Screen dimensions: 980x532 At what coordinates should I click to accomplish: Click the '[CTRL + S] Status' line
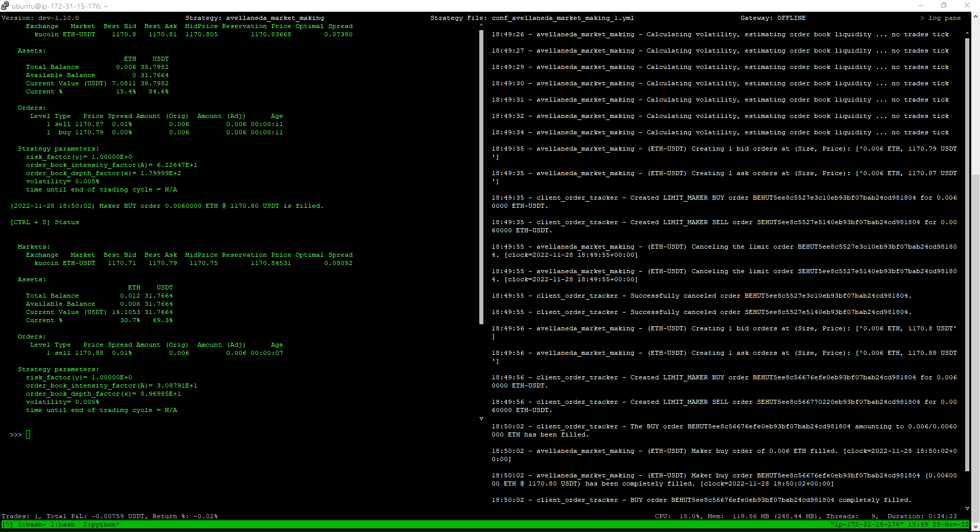coord(44,222)
